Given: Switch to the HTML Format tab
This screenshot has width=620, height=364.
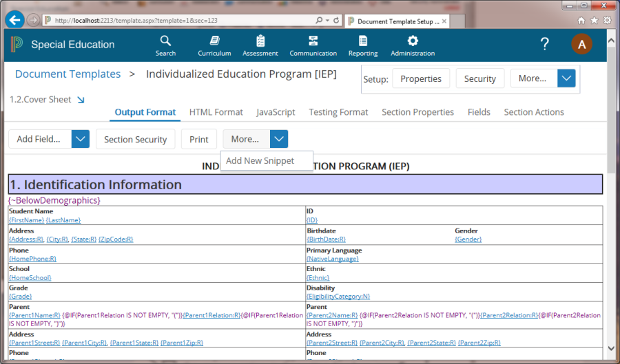Looking at the screenshot, I should tap(216, 112).
